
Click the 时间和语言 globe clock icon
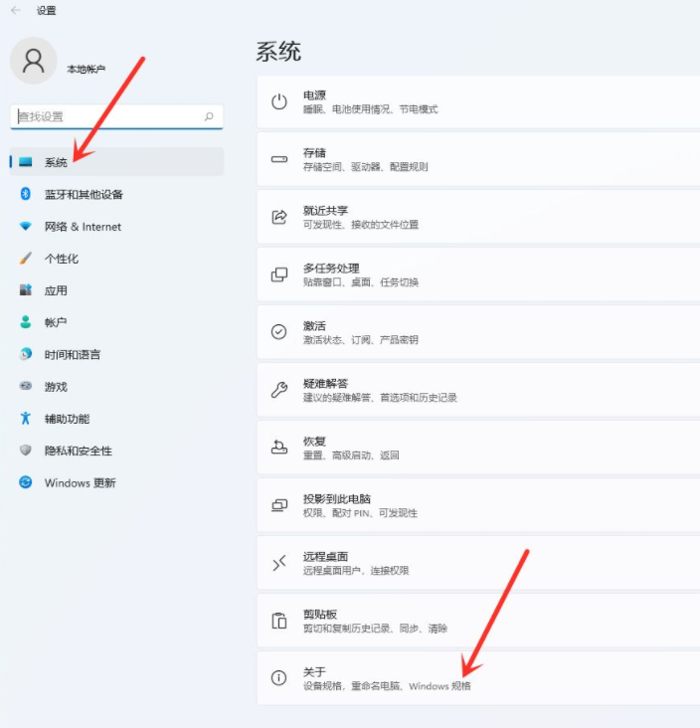pos(26,354)
